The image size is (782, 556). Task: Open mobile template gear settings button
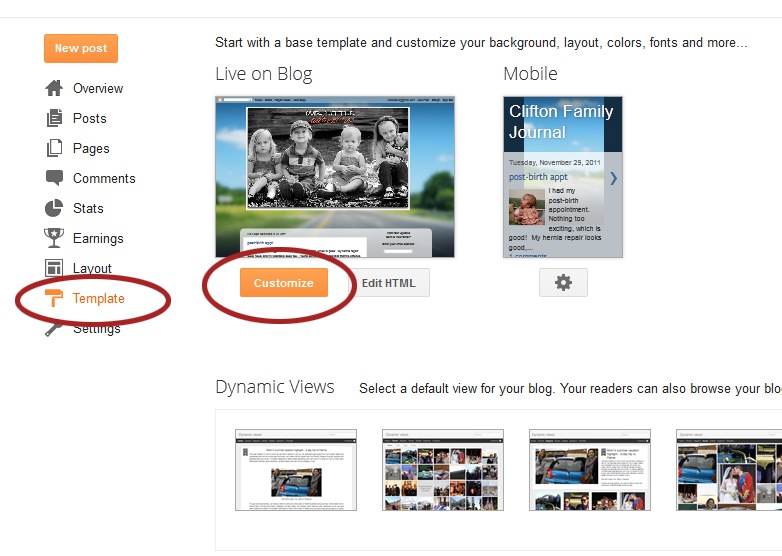[563, 283]
